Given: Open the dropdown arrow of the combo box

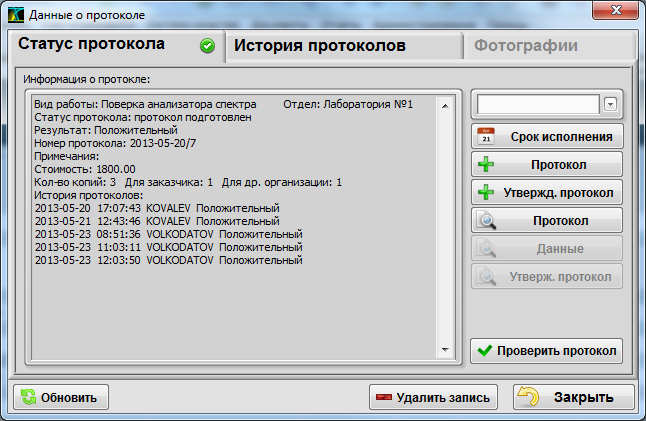Looking at the screenshot, I should [x=611, y=104].
